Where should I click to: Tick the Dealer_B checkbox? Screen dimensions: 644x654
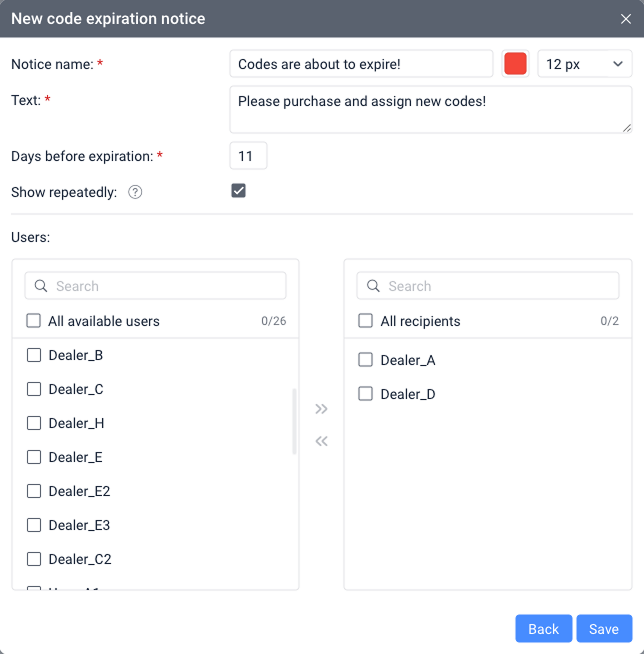(34, 355)
